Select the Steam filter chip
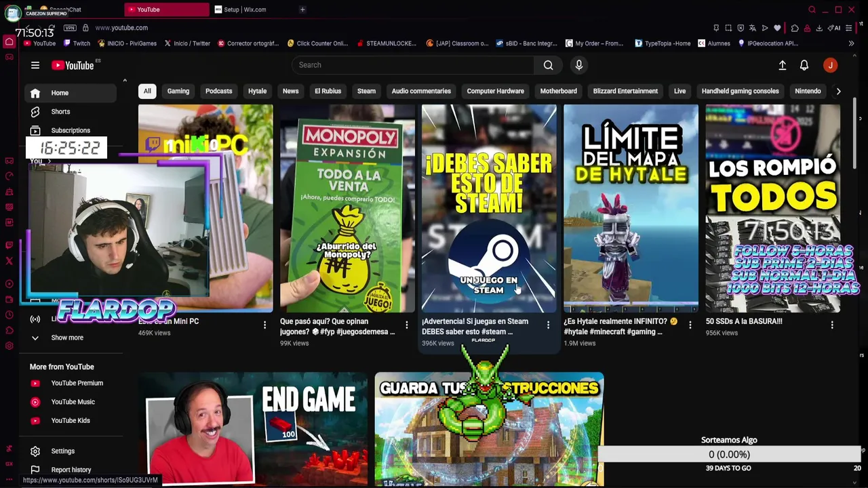 [x=366, y=91]
